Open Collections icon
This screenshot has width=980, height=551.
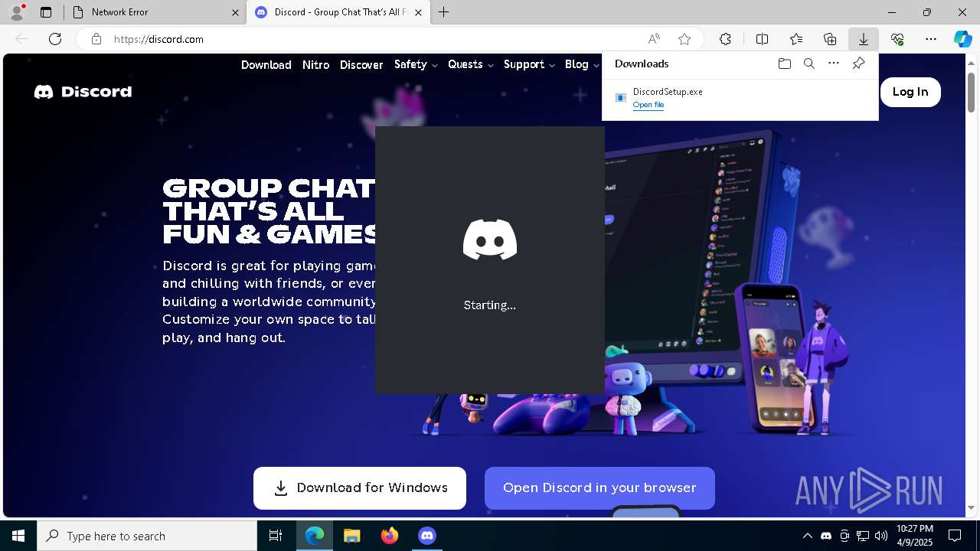830,39
